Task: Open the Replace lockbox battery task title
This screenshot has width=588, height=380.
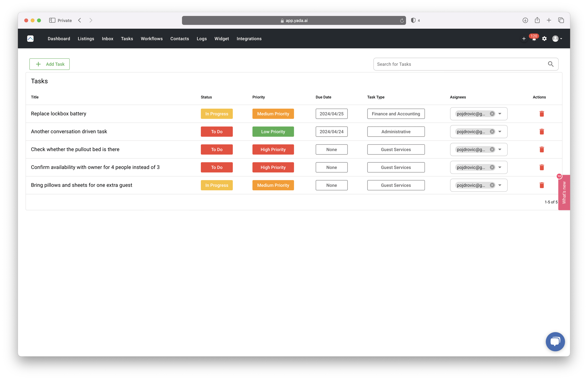Action: coord(59,114)
